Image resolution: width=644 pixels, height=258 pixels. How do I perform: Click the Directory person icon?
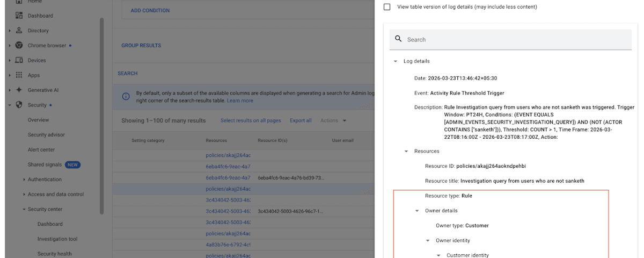(19, 31)
